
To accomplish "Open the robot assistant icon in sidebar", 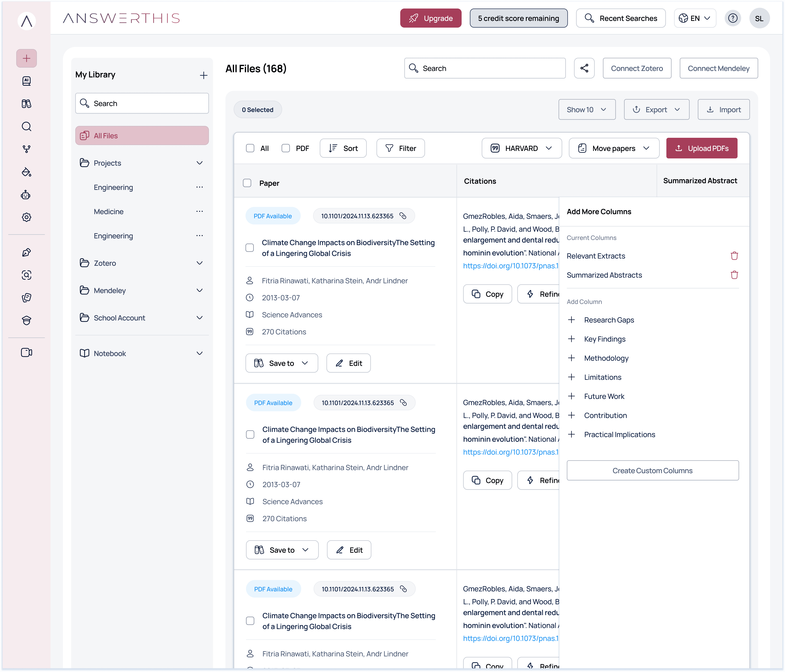I will click(x=26, y=195).
